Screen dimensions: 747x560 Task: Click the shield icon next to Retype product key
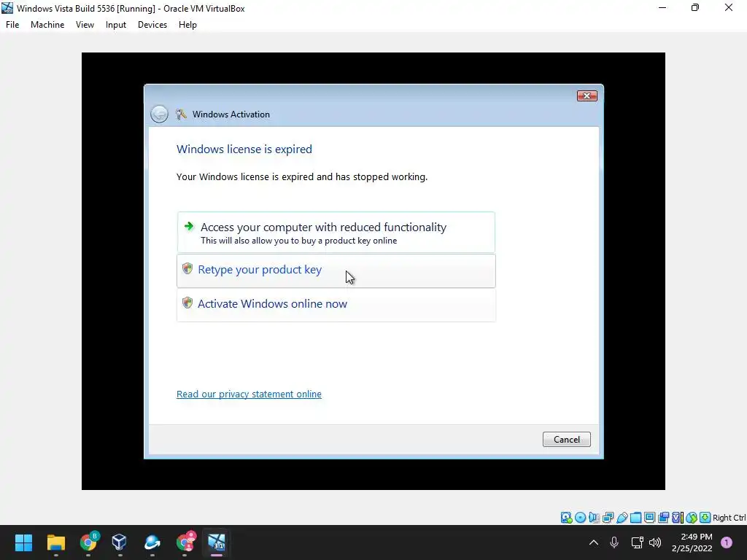(187, 268)
